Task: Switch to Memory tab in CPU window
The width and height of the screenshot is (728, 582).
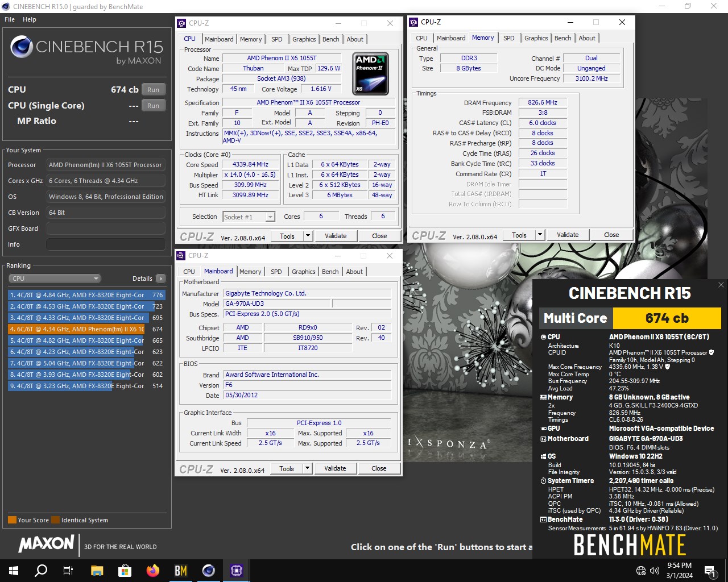Action: coord(251,39)
